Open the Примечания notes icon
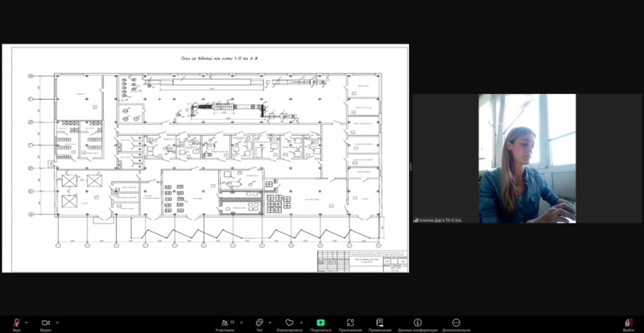This screenshot has height=333, width=644. pos(379,324)
